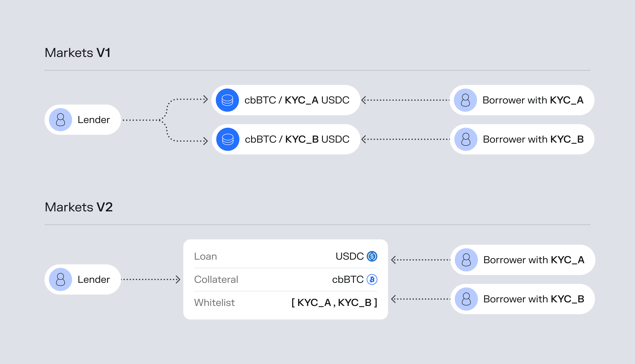Click the KYC_B borrower avatar in Markets V1
This screenshot has width=635, height=364.
(466, 139)
